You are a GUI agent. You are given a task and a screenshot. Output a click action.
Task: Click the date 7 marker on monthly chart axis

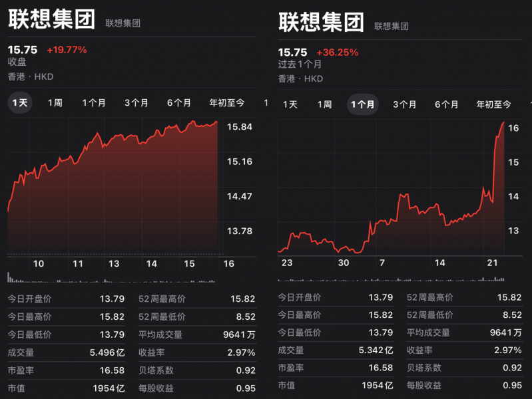tap(382, 263)
